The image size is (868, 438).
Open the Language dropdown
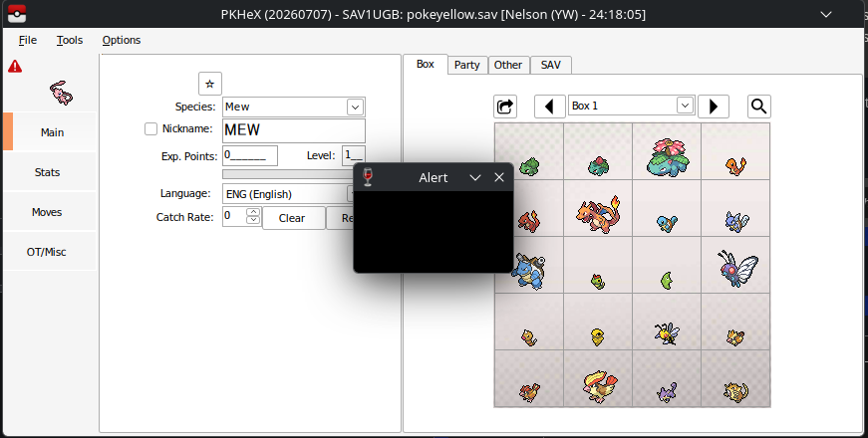click(x=351, y=193)
